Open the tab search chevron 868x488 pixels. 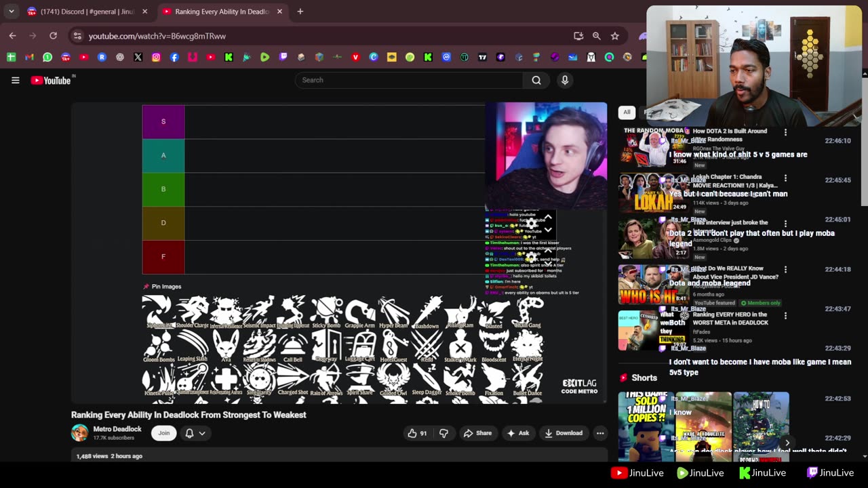[12, 12]
